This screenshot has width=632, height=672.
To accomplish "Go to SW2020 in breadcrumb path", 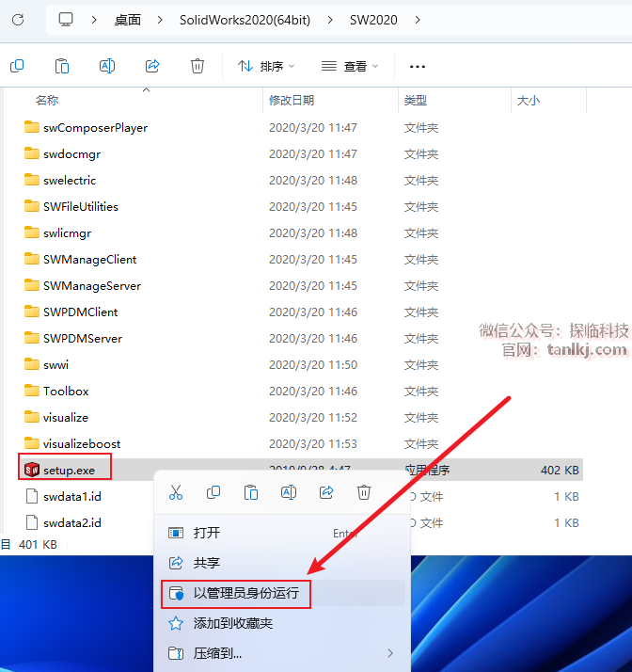I will pyautogui.click(x=373, y=20).
